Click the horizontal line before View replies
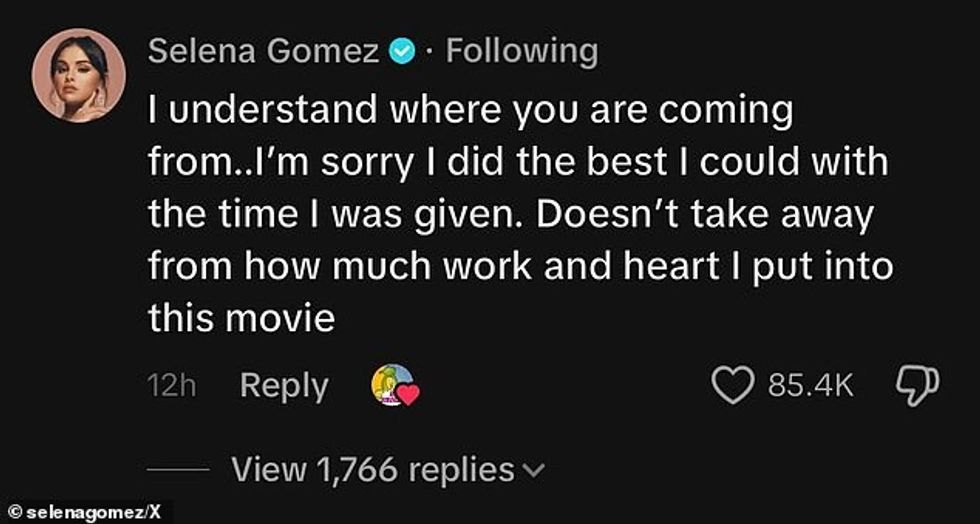Image resolution: width=980 pixels, height=524 pixels. [x=177, y=469]
